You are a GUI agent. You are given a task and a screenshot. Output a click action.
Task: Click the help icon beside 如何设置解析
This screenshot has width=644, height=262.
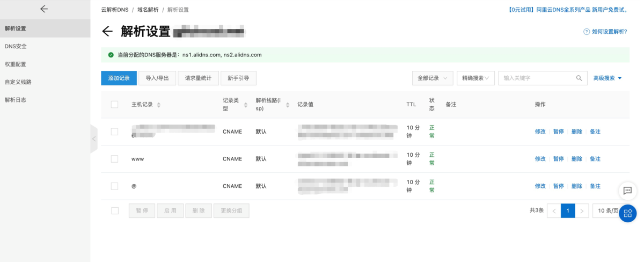point(587,32)
